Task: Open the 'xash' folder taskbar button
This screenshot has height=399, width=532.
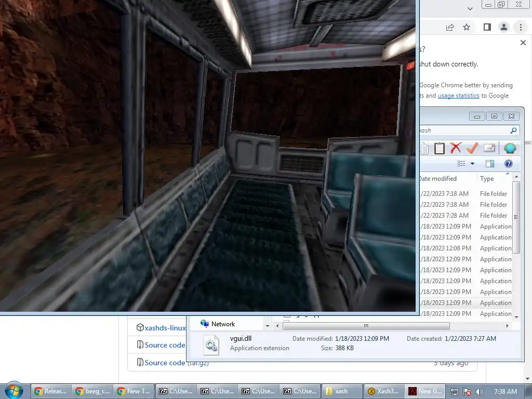Action: tap(341, 391)
